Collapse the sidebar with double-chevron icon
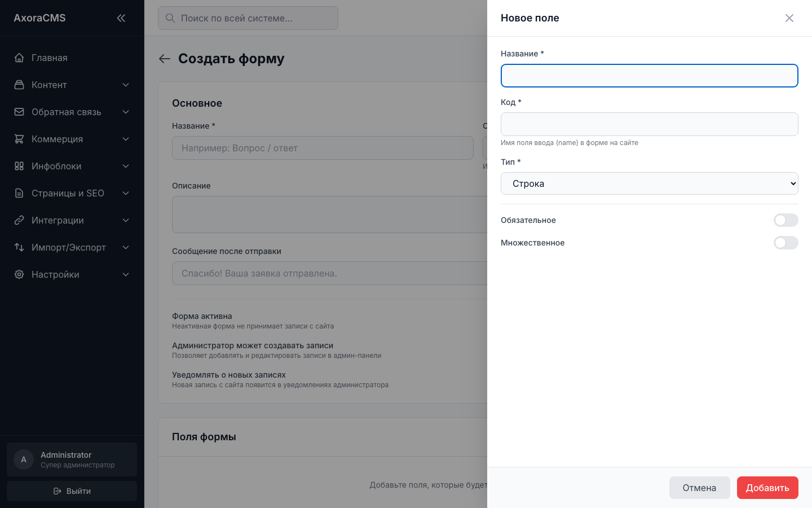The image size is (812, 508). point(121,18)
